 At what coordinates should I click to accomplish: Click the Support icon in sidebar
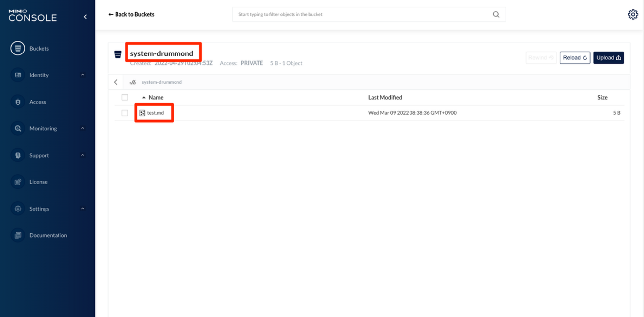point(18,156)
